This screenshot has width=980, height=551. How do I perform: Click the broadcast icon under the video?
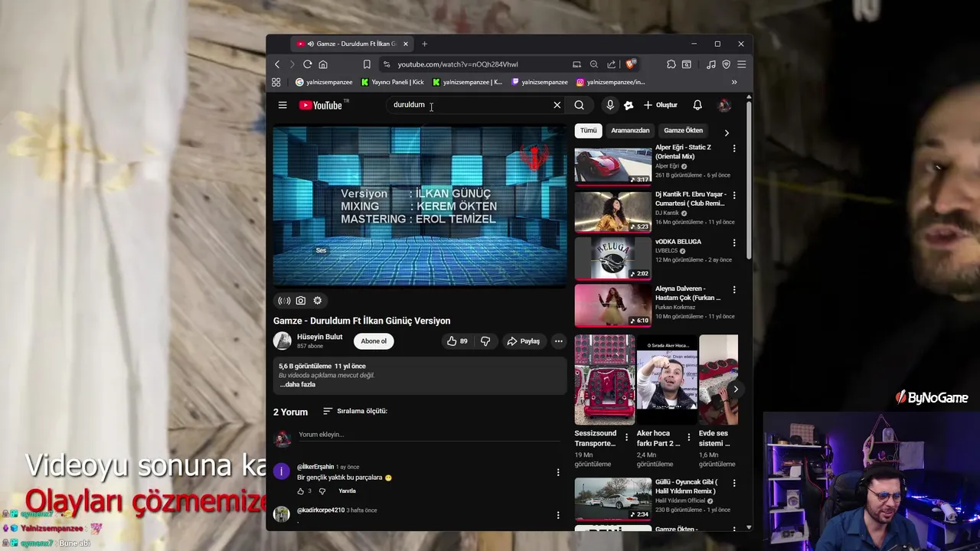coord(284,301)
